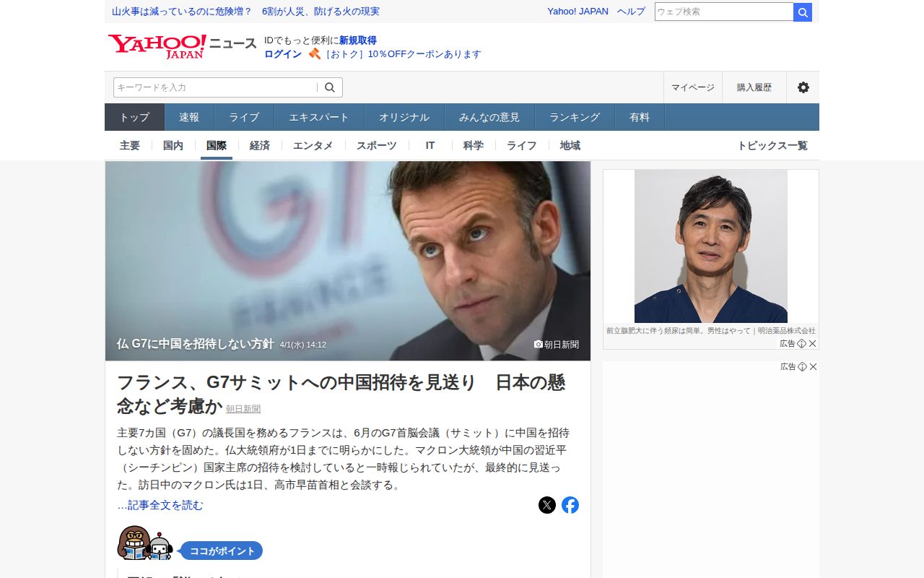Click the Yahoo! JAPAN news logo
The height and width of the screenshot is (578, 924).
click(x=182, y=46)
